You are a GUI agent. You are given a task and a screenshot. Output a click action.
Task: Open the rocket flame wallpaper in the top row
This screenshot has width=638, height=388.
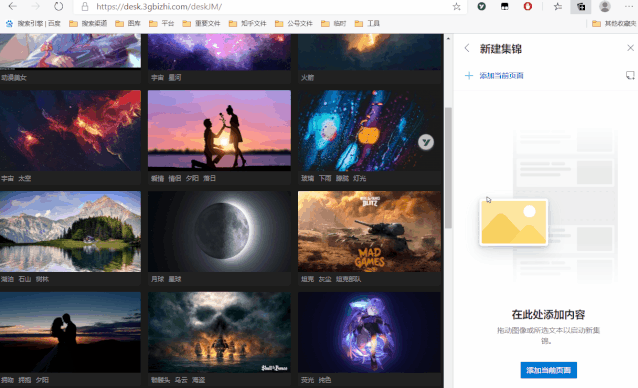click(369, 52)
